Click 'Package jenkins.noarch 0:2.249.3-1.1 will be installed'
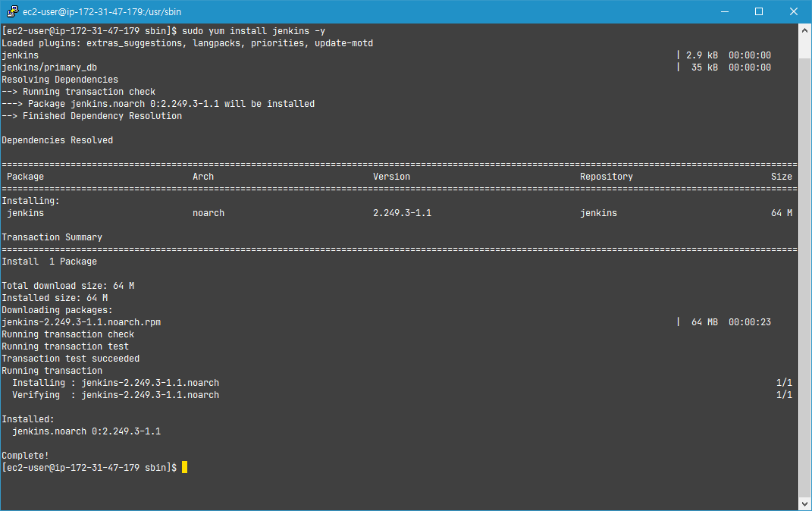The image size is (812, 511). click(171, 104)
